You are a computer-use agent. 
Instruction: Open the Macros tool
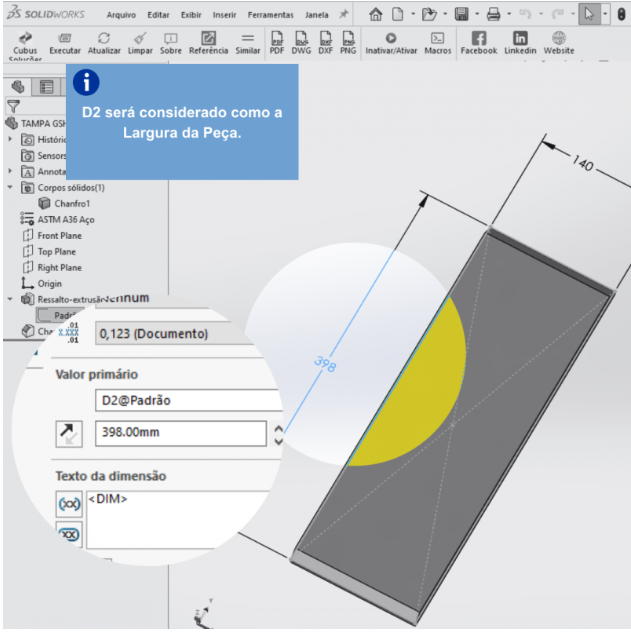point(437,38)
